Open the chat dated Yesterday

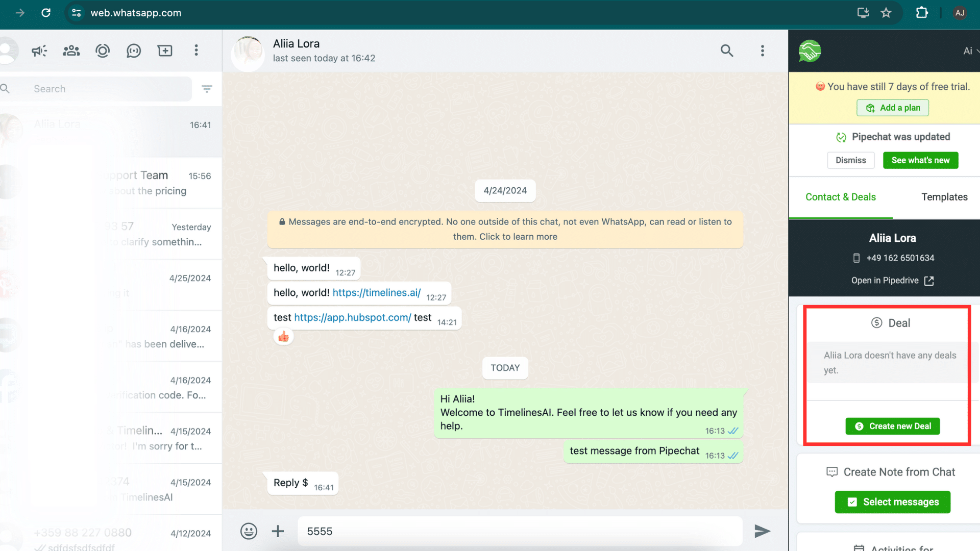point(111,234)
